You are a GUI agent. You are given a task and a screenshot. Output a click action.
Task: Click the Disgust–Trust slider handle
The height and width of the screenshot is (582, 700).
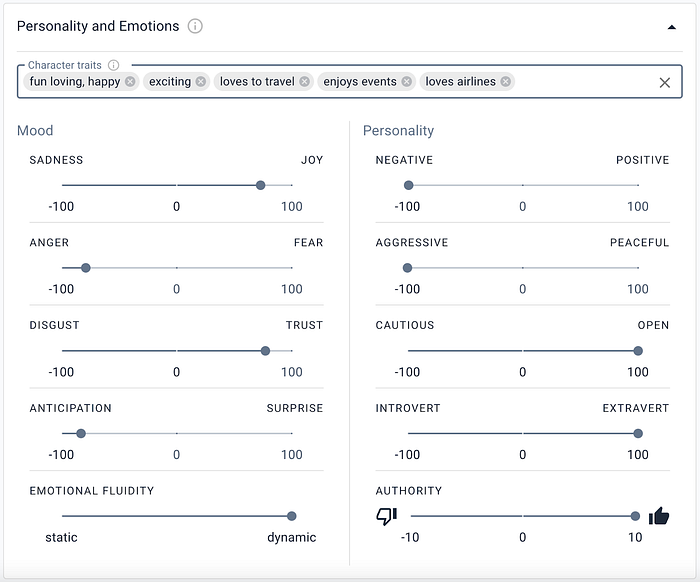pos(265,351)
